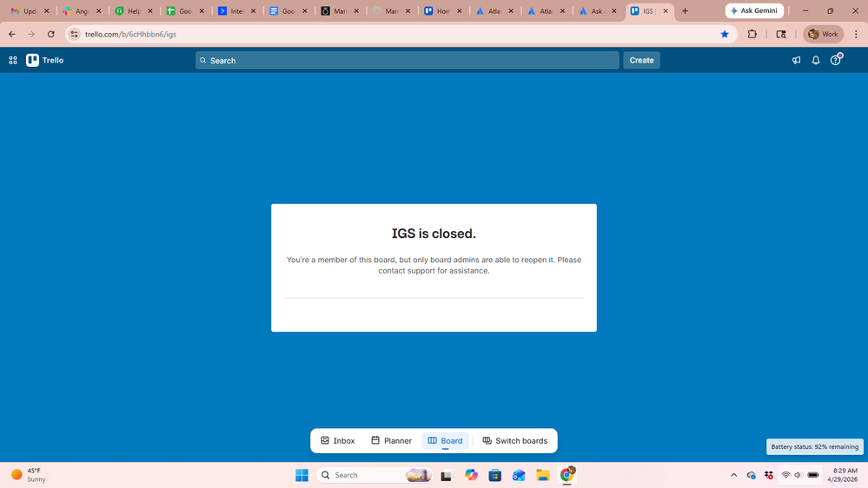868x488 pixels.
Task: Switch to the Slack "Ang" tab
Action: point(76,10)
